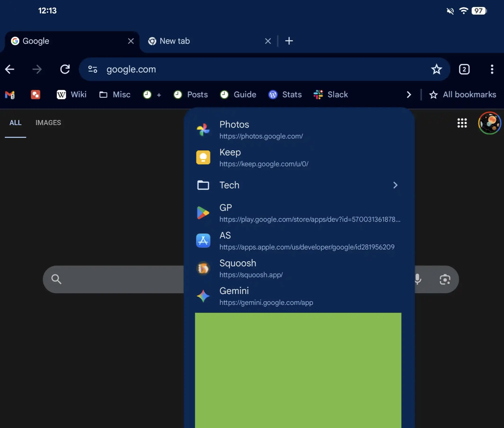Open All bookmarks
The image size is (504, 428).
[x=462, y=94]
